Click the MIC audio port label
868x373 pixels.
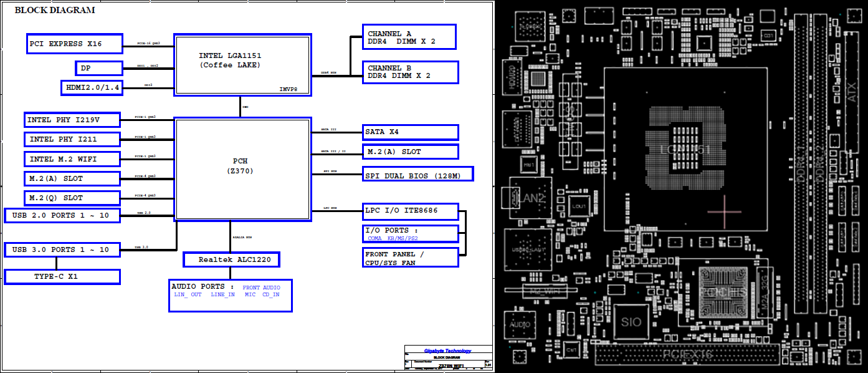(250, 294)
